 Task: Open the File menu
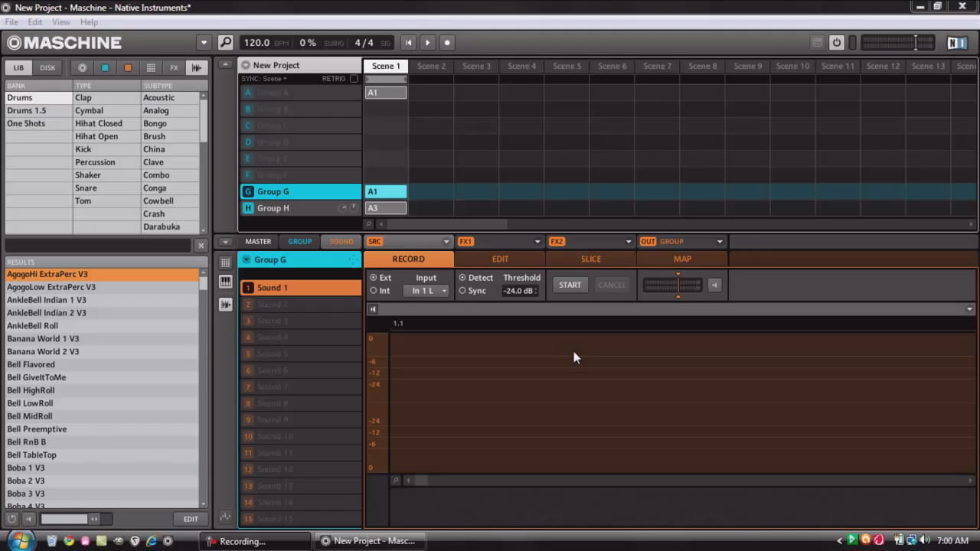tap(11, 22)
